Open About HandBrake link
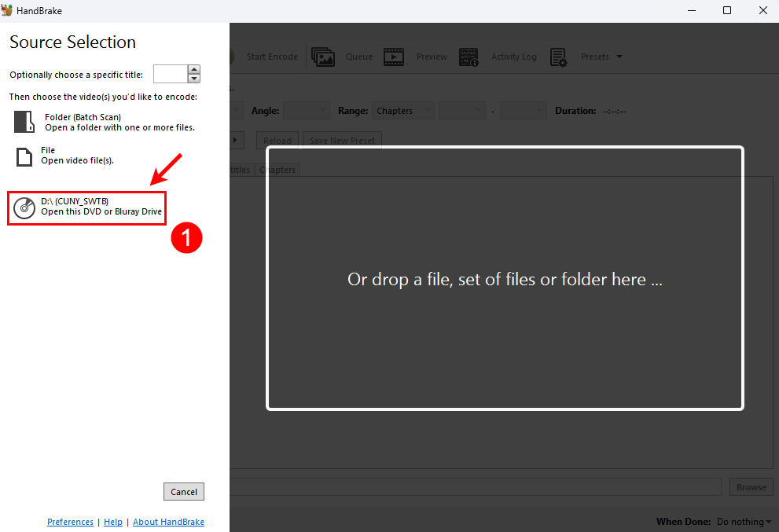This screenshot has width=779, height=532. click(168, 522)
